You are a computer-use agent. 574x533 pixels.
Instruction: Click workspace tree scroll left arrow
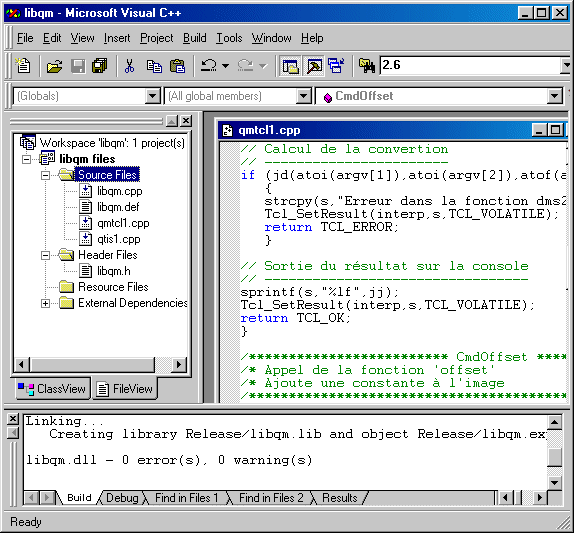point(21,365)
